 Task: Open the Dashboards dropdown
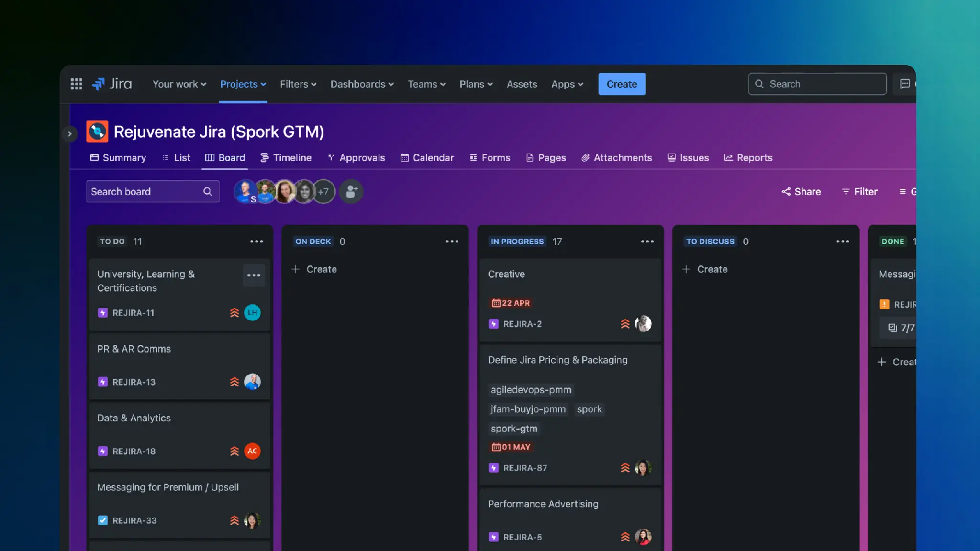362,84
